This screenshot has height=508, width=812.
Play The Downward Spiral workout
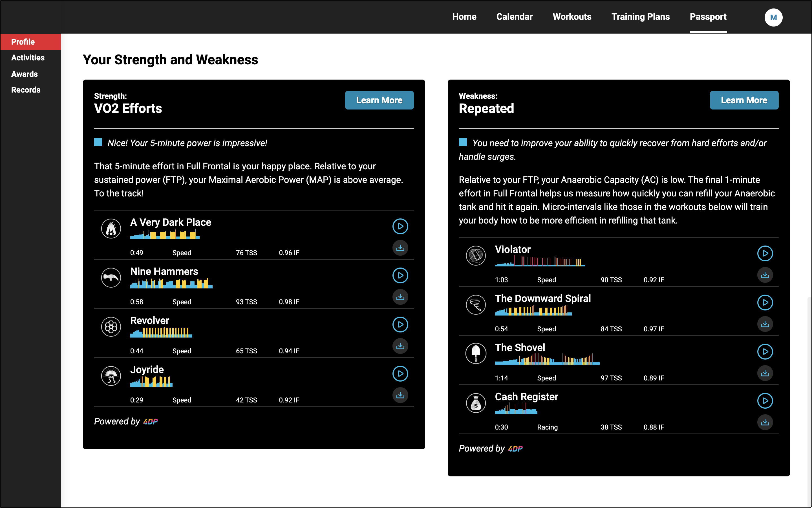point(765,303)
